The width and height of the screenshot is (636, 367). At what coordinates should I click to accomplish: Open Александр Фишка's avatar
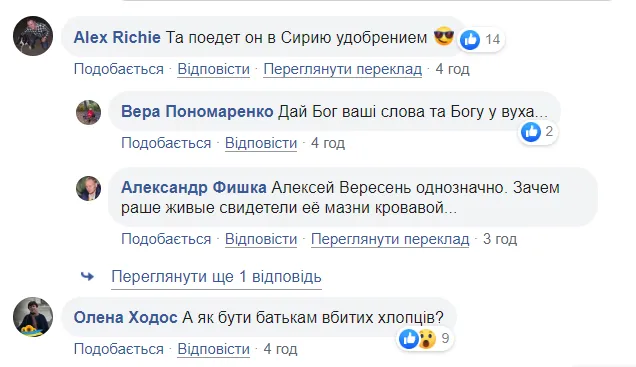pos(88,188)
